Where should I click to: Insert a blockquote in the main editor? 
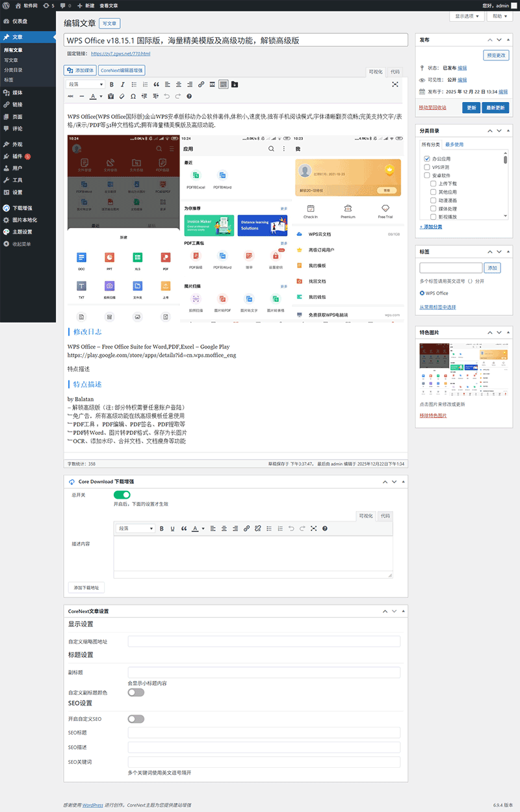(x=156, y=85)
